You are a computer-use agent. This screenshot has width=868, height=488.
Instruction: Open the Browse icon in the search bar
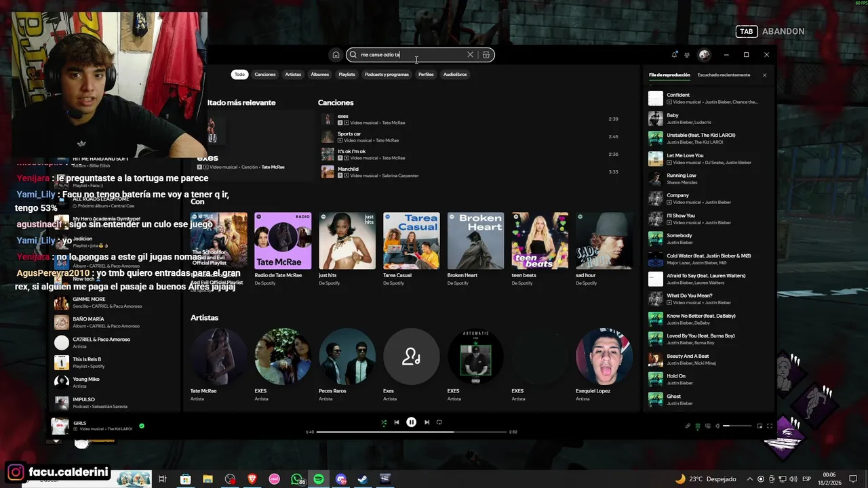click(486, 55)
